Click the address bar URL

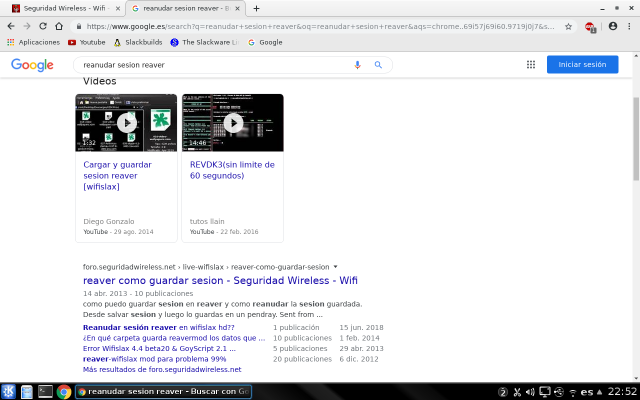(x=320, y=27)
